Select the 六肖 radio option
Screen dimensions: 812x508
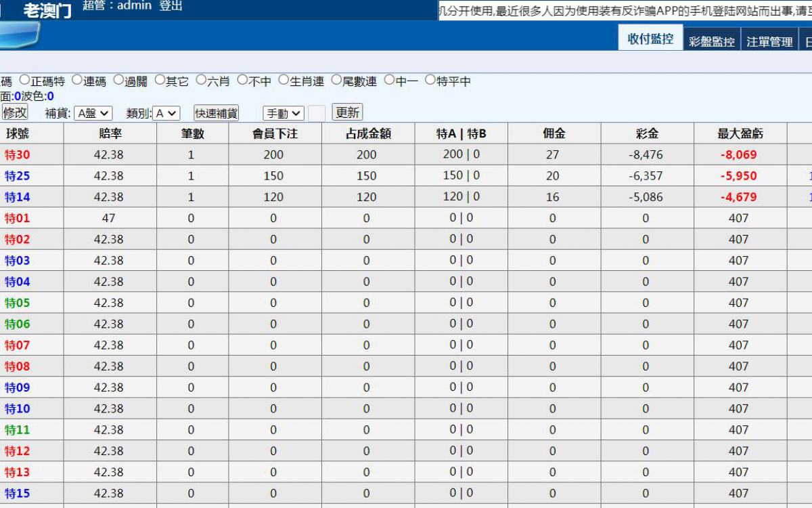[201, 80]
